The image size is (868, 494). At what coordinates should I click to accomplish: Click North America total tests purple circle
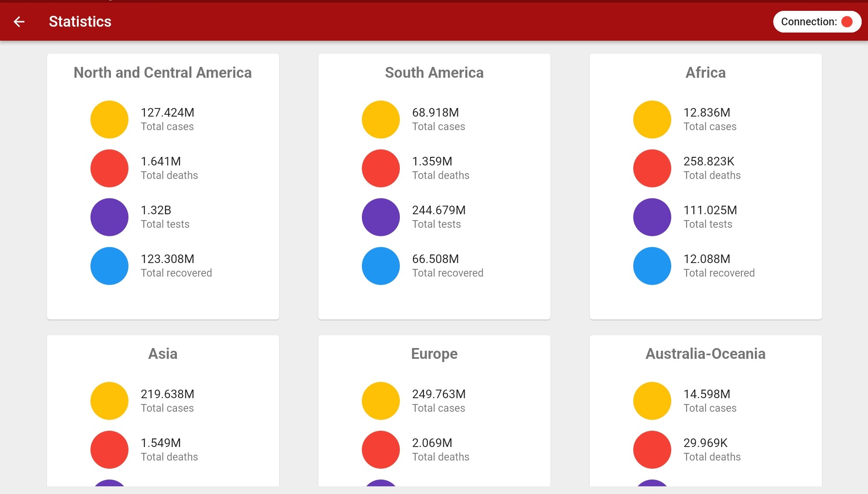coord(109,217)
